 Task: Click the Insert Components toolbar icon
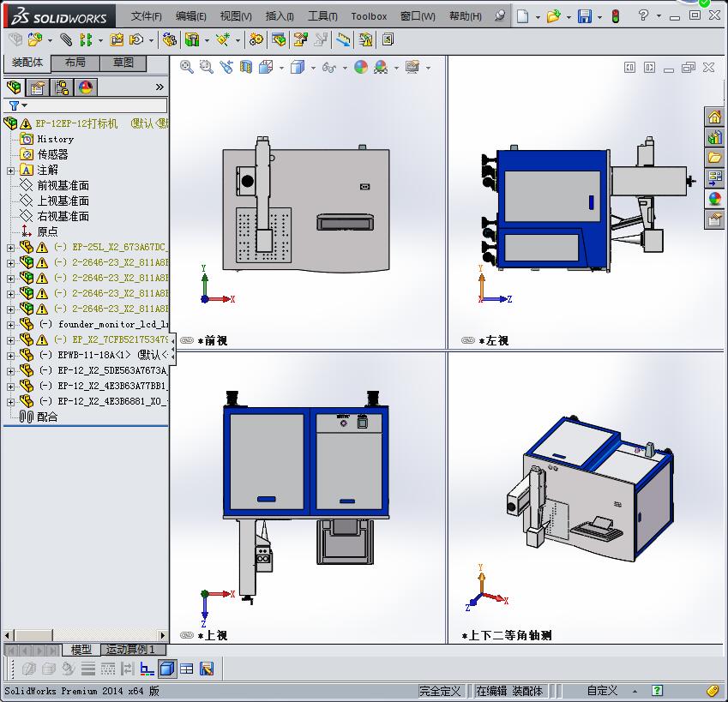34,40
